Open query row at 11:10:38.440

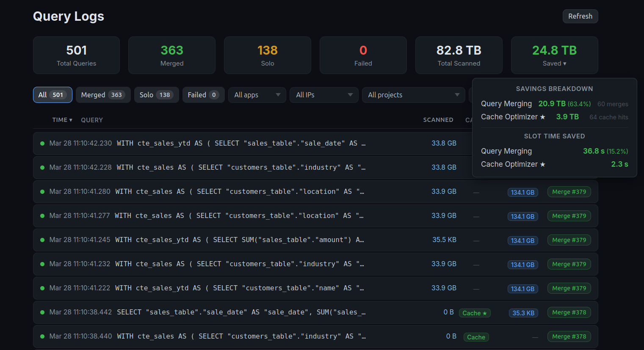315,336
